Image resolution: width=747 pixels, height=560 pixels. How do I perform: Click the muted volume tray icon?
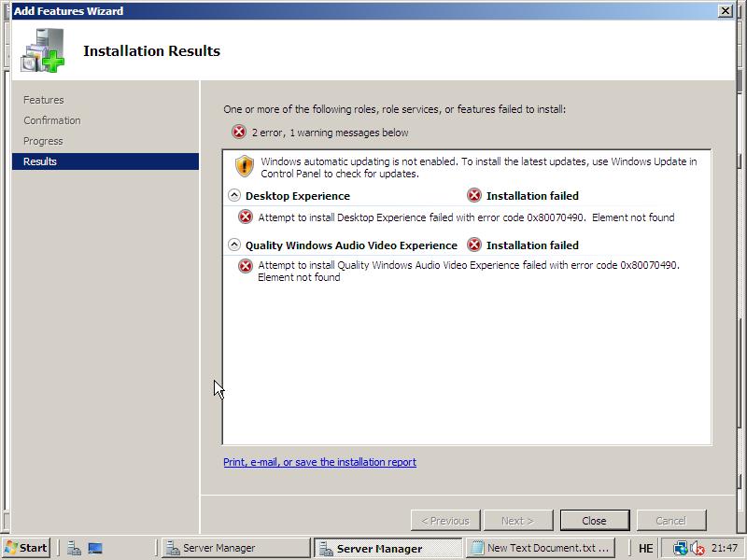click(698, 549)
